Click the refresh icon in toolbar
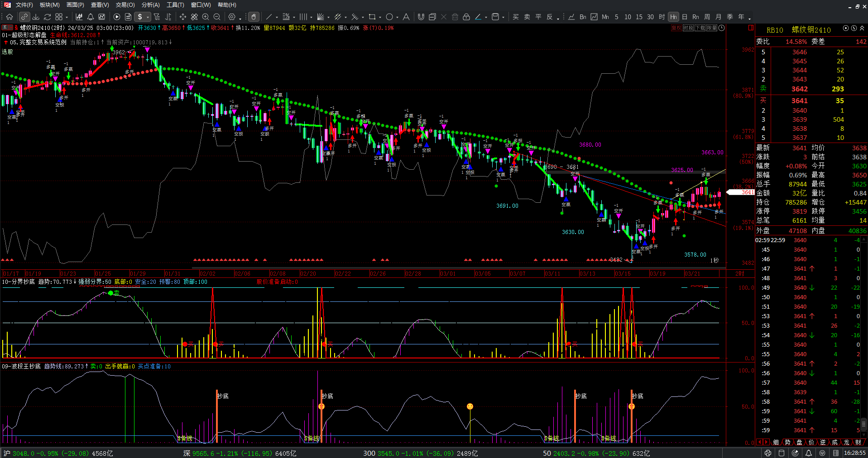Image resolution: width=868 pixels, height=458 pixels. (47, 17)
